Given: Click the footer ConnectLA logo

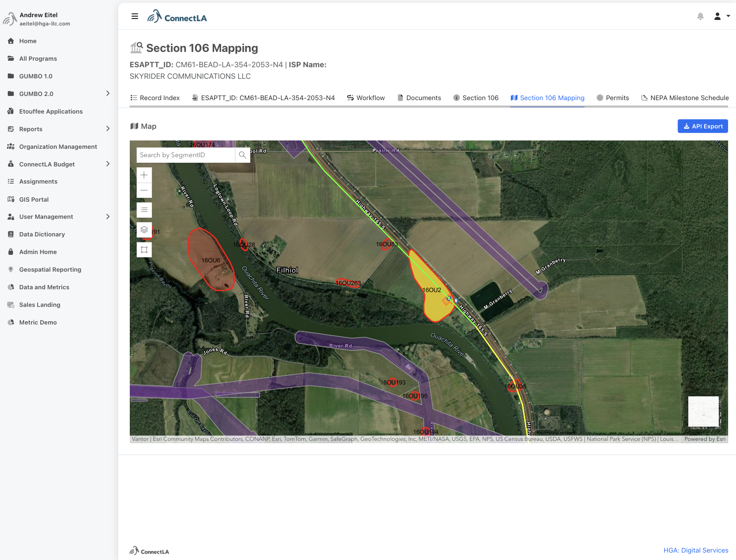Looking at the screenshot, I should point(149,550).
